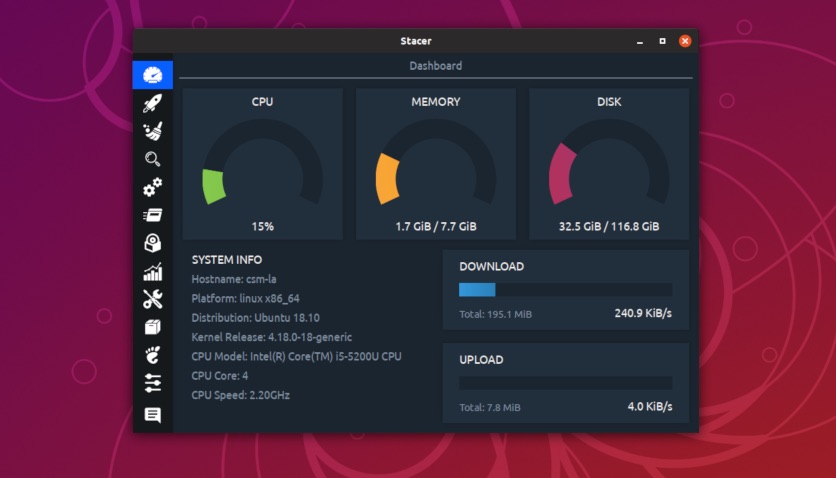Open Startup Apps rocket icon
The height and width of the screenshot is (478, 836).
click(152, 103)
